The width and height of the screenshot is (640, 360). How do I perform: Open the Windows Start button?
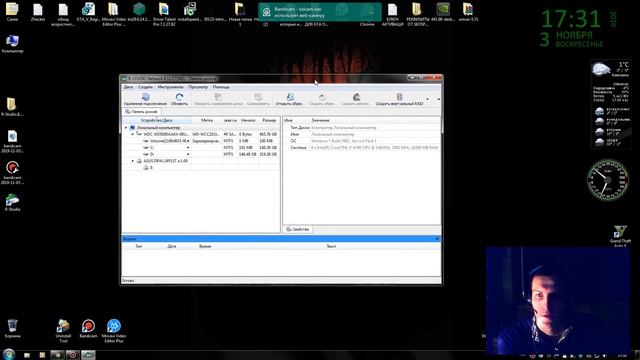(9, 354)
